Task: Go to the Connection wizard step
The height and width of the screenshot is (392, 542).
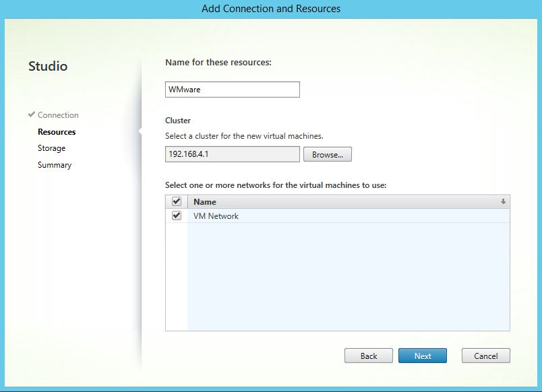Action: pos(58,115)
